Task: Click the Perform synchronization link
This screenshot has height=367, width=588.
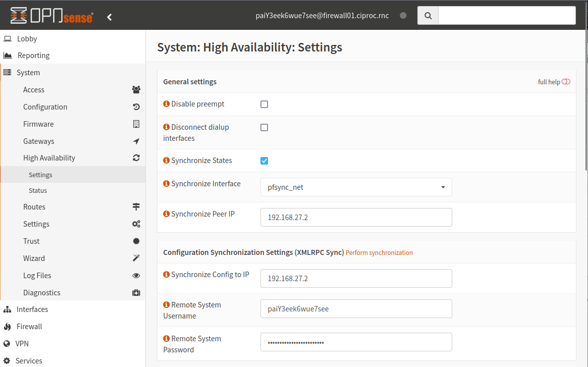Action: pyautogui.click(x=379, y=253)
